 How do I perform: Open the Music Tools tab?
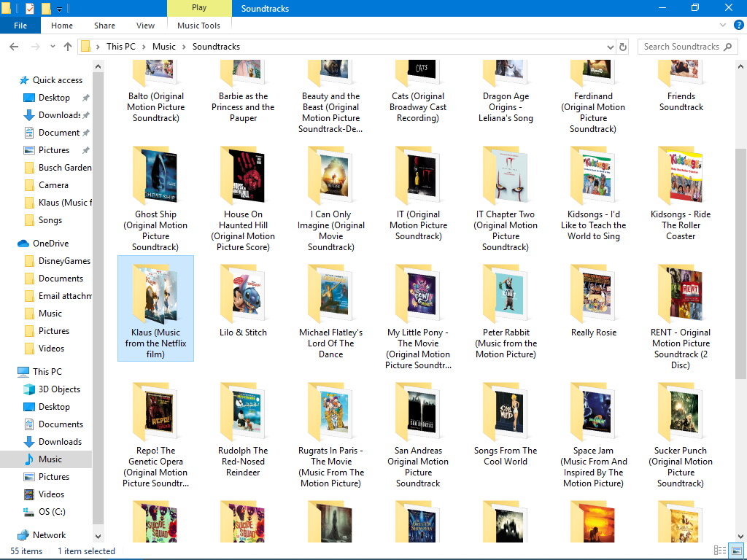pyautogui.click(x=198, y=26)
